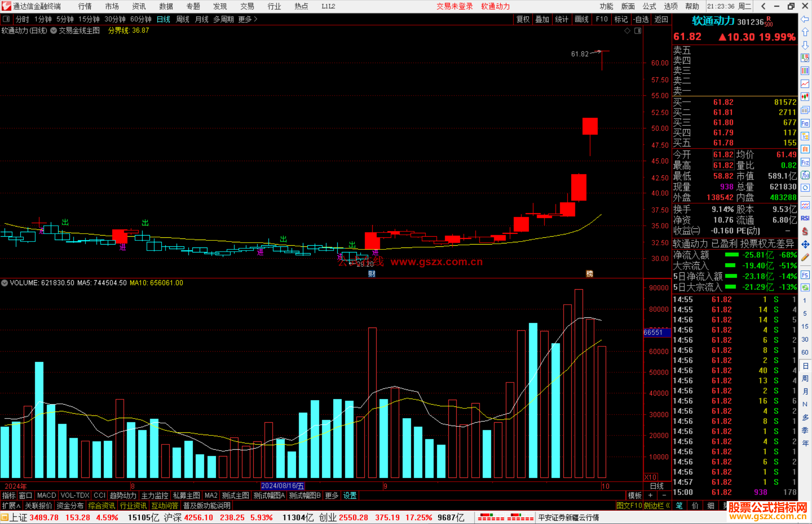This screenshot has width=812, height=524.
Task: Toggle the 交易金线主图 indicator circle button
Action: (54, 31)
